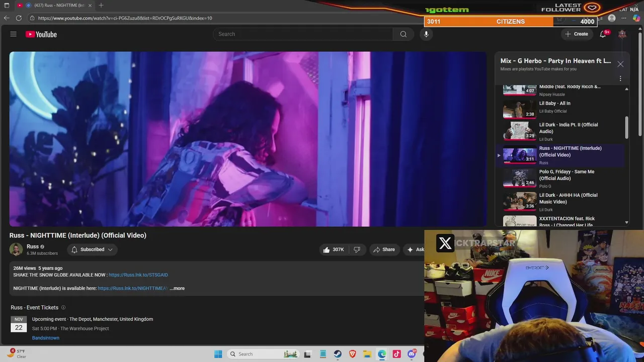Screen dimensions: 644x362
Task: Play Nipsey Hussle Middle track
Action: [561, 90]
